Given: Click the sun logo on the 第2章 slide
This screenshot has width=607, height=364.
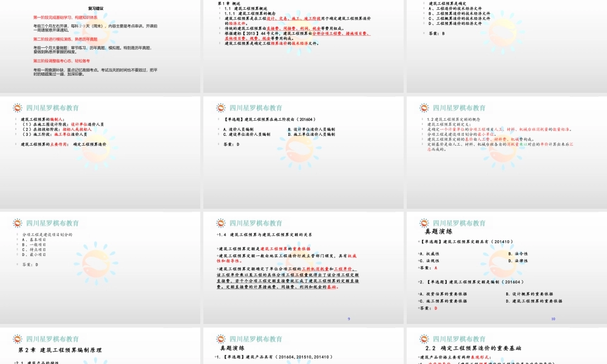Looking at the screenshot, I should pyautogui.click(x=18, y=339).
